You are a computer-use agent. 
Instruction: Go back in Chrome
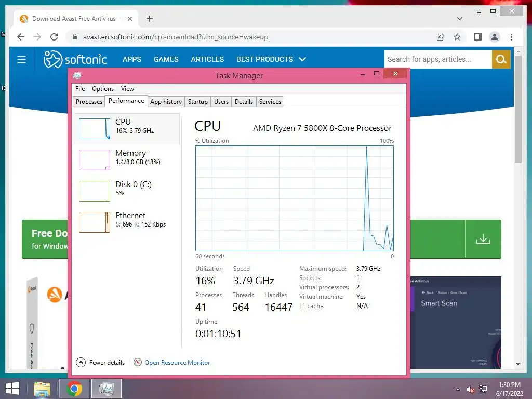pyautogui.click(x=21, y=37)
